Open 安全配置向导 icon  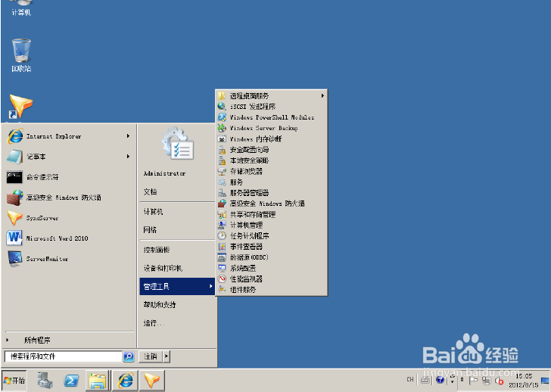(x=222, y=150)
